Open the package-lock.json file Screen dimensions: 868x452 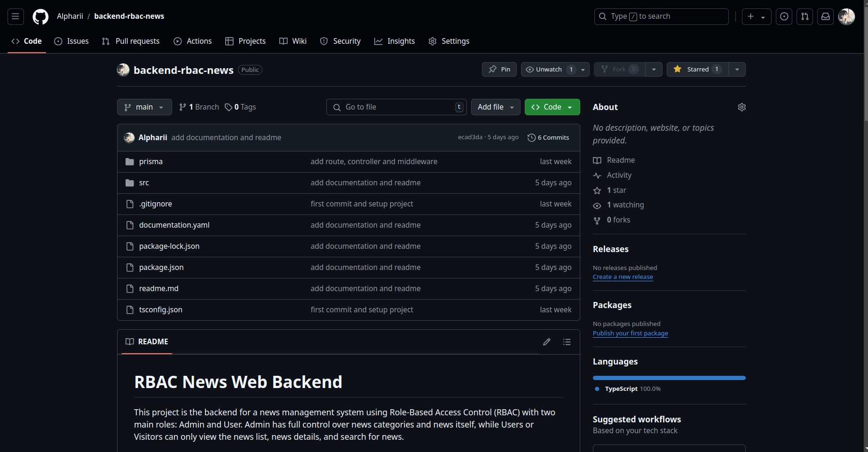169,246
